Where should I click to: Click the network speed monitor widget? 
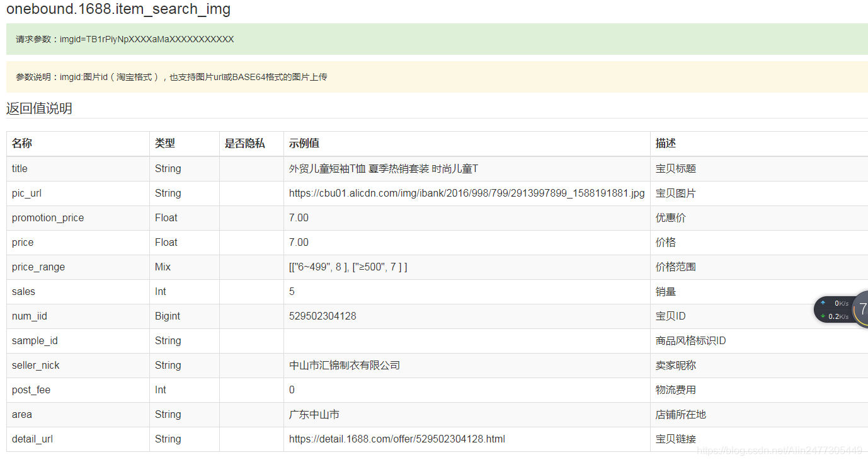(835, 309)
